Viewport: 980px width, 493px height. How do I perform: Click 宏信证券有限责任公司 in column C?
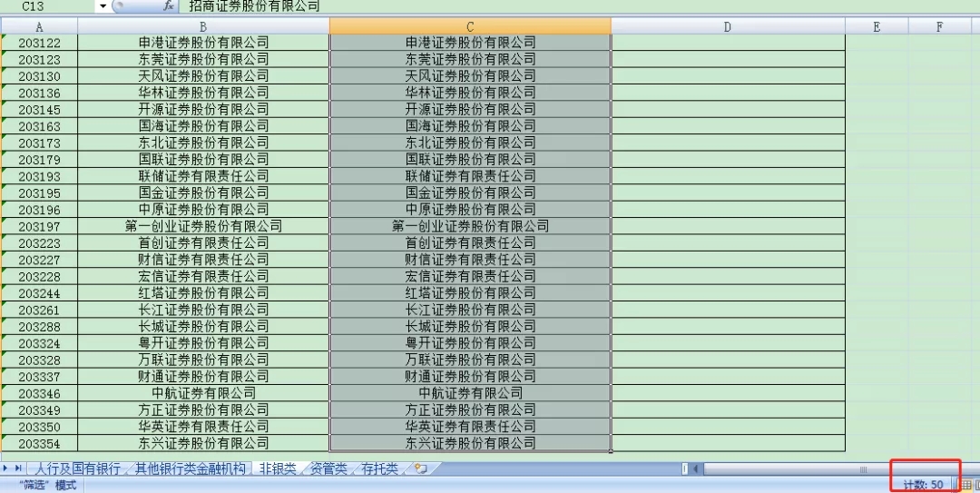coord(470,276)
